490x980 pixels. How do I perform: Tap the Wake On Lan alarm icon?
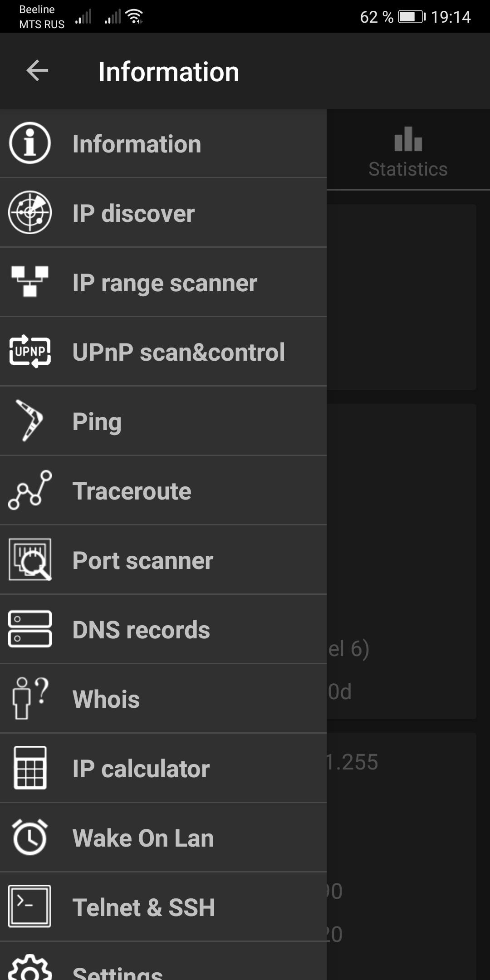coord(30,837)
